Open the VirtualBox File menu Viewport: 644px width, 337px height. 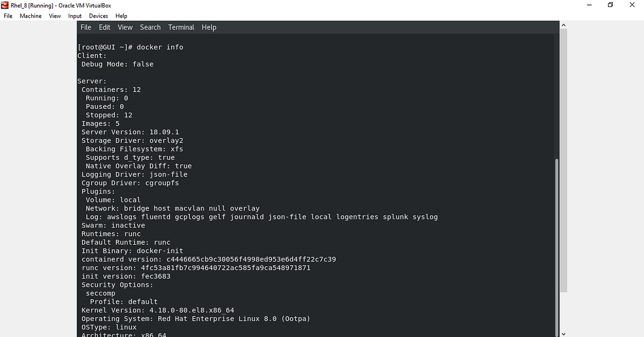coord(8,16)
